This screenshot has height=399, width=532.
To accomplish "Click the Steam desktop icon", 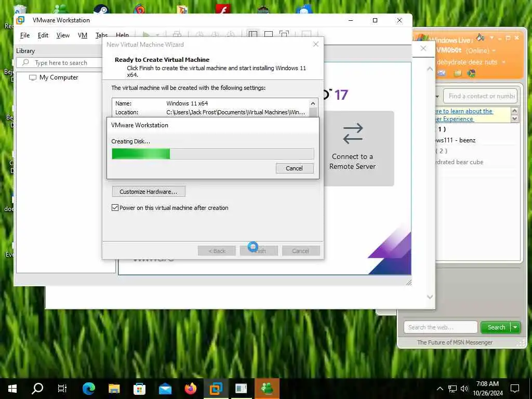I will [101, 9].
